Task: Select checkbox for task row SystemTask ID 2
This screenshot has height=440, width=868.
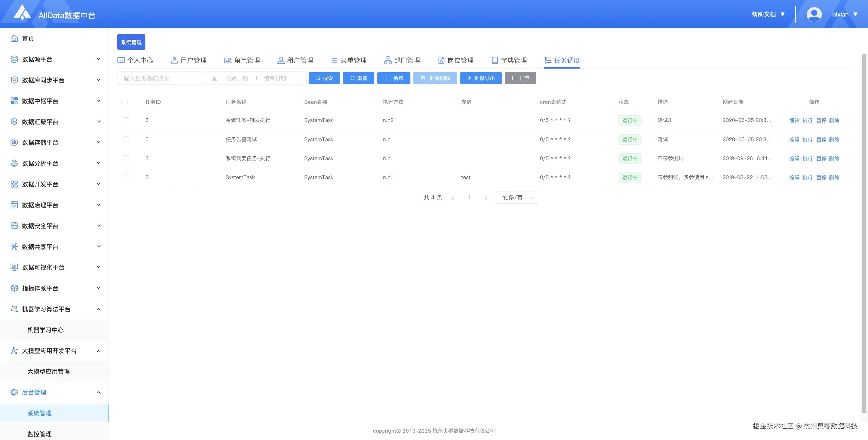Action: click(126, 177)
